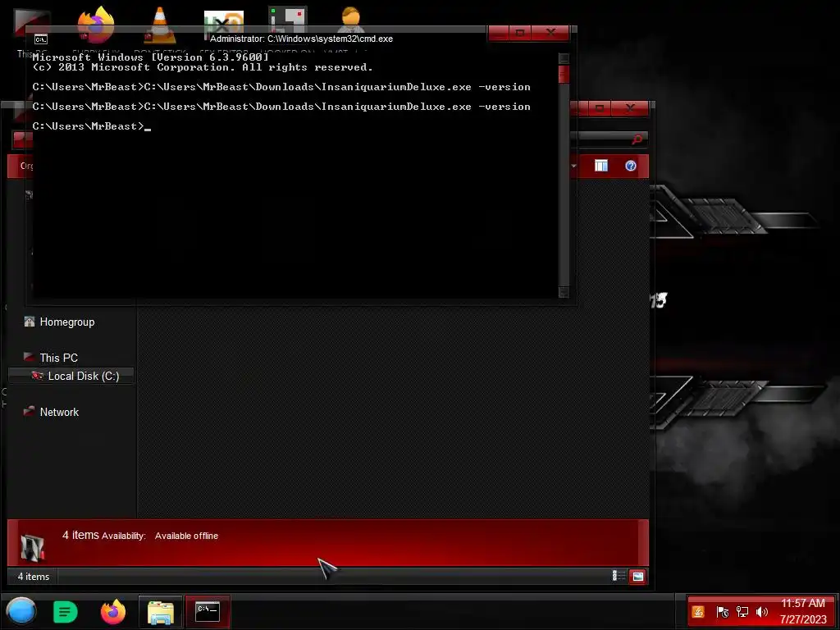Click the network tray icon

(742, 612)
